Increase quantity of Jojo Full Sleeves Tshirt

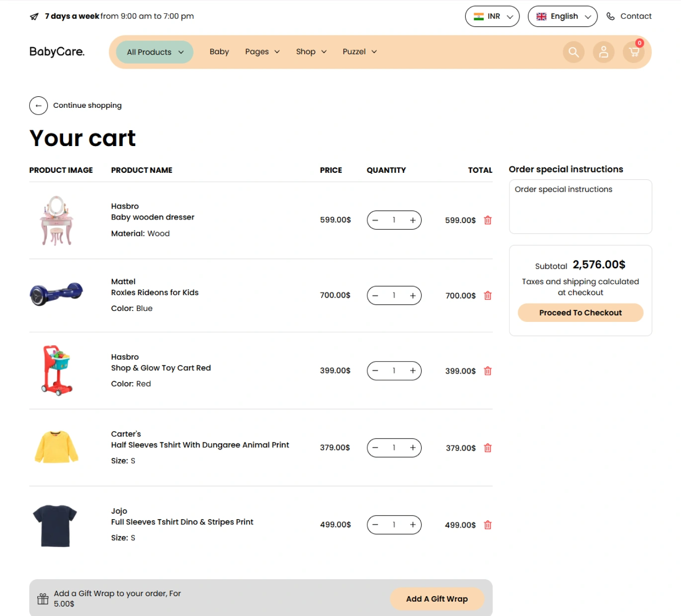(413, 525)
